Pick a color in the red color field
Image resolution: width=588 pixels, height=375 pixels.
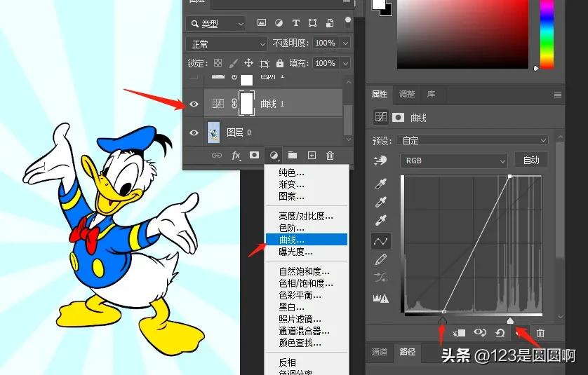[462, 34]
